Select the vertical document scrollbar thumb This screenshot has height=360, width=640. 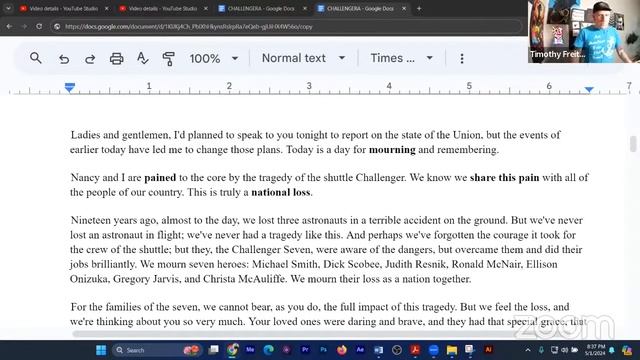[633, 144]
